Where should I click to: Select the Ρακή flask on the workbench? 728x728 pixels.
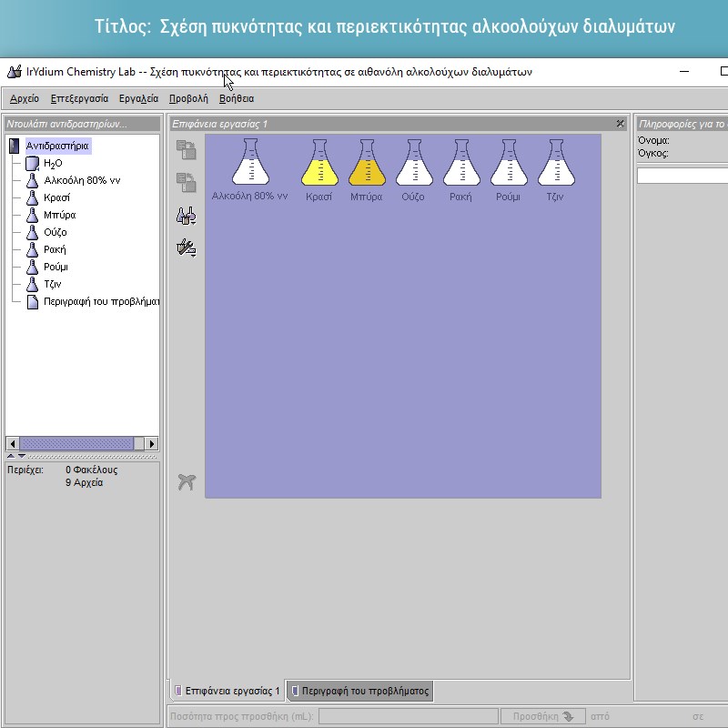click(x=461, y=162)
